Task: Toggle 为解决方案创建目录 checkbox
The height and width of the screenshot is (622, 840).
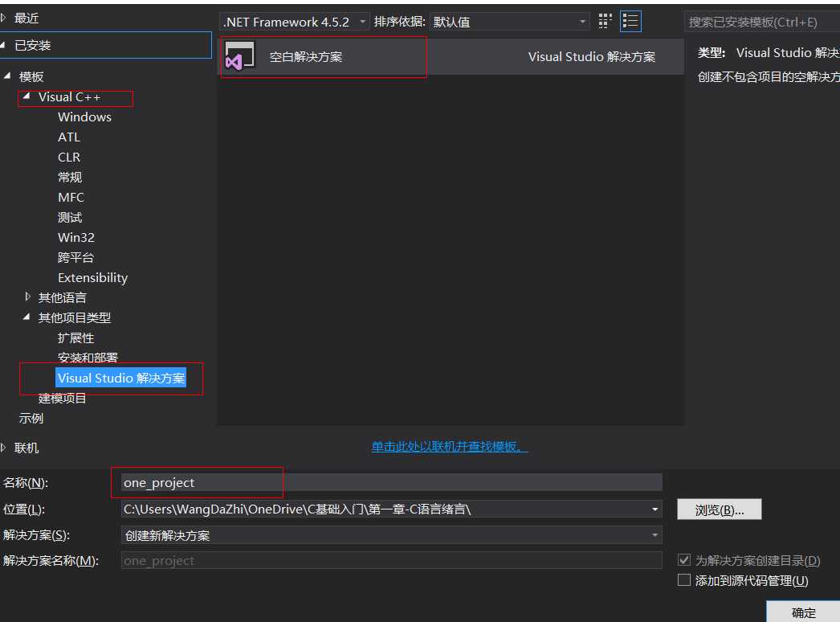Action: 684,560
